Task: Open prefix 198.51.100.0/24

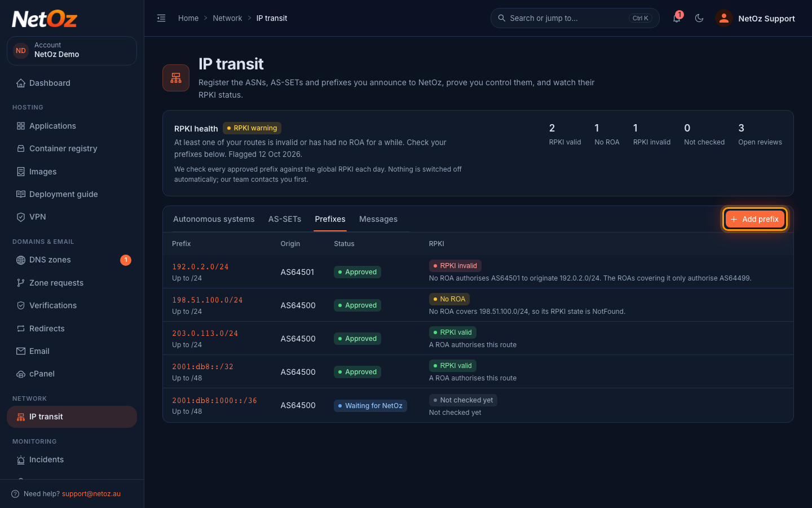Action: [x=208, y=300]
